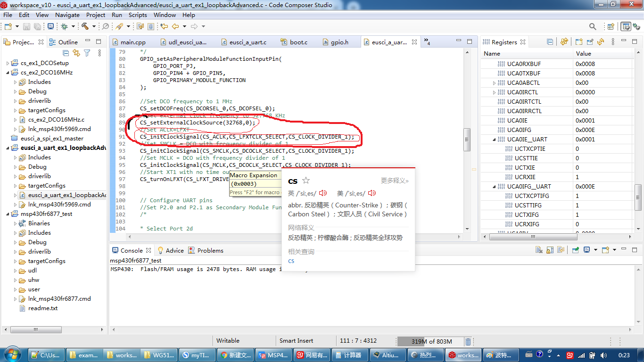Screen dimensions: 644x362
Task: Collapse the UCA0IE__UART register group
Action: pyautogui.click(x=494, y=140)
